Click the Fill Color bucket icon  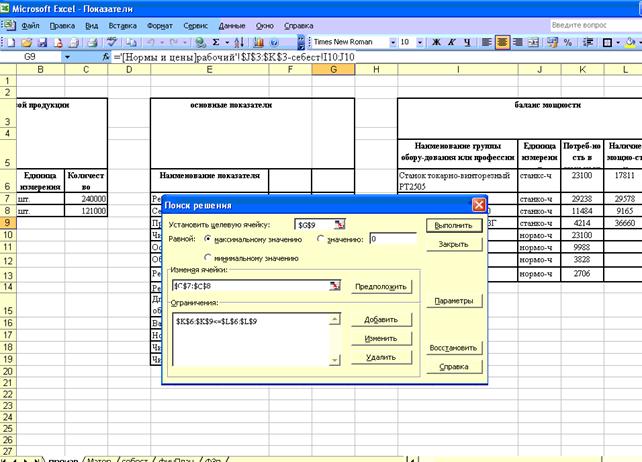pos(631,42)
